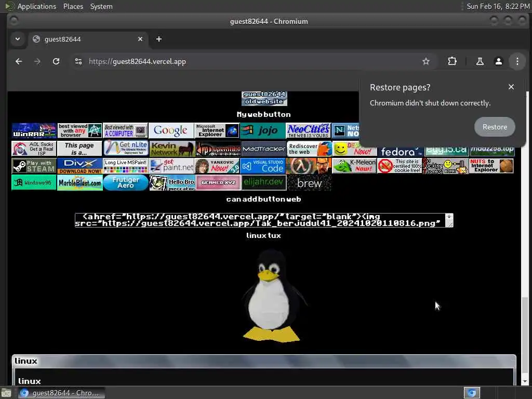Click the GERMED.XYZ pink badge
The height and width of the screenshot is (399, 532).
218,182
